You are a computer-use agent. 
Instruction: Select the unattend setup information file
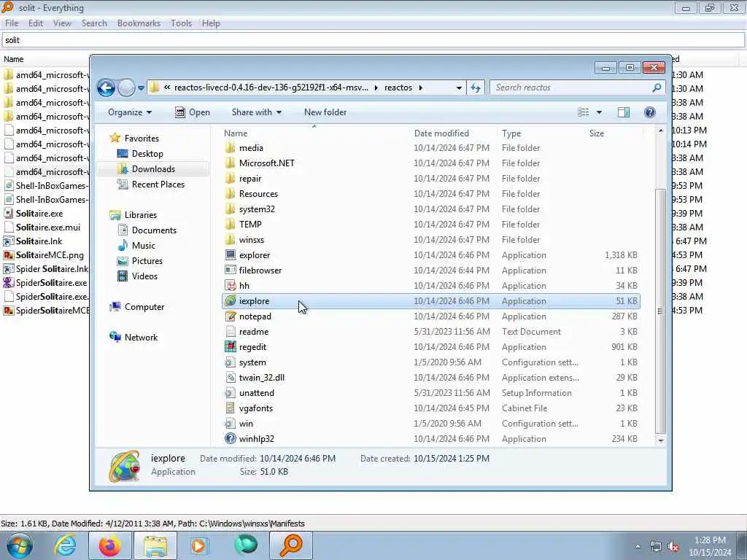pyautogui.click(x=256, y=393)
